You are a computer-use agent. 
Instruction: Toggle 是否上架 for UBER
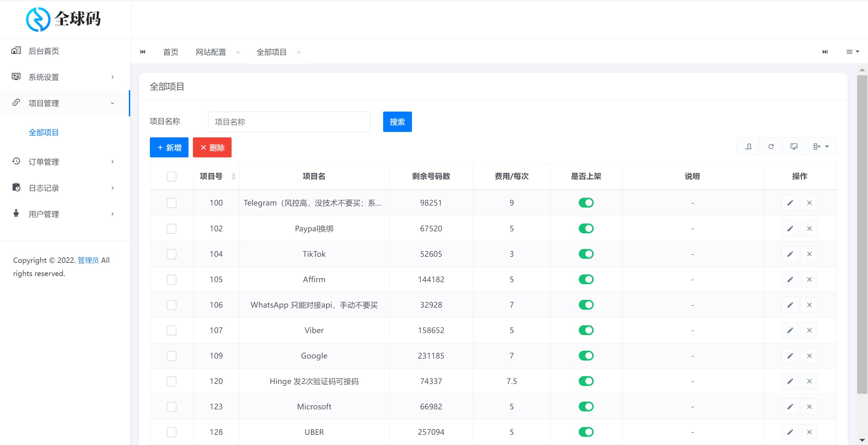point(586,432)
